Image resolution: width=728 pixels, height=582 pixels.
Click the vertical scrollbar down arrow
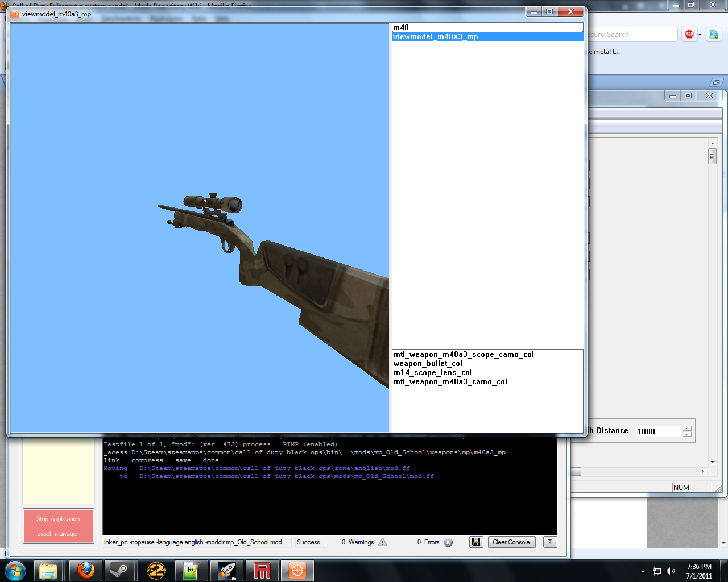click(712, 462)
